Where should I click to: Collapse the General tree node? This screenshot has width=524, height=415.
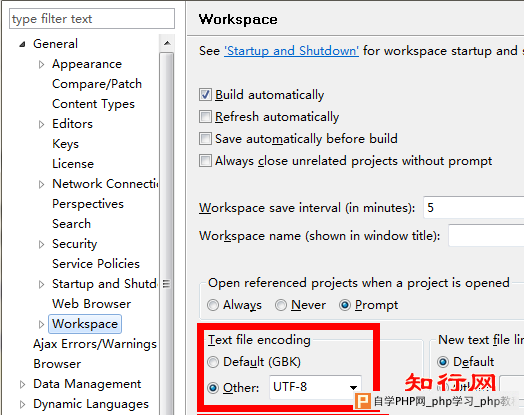click(x=22, y=44)
